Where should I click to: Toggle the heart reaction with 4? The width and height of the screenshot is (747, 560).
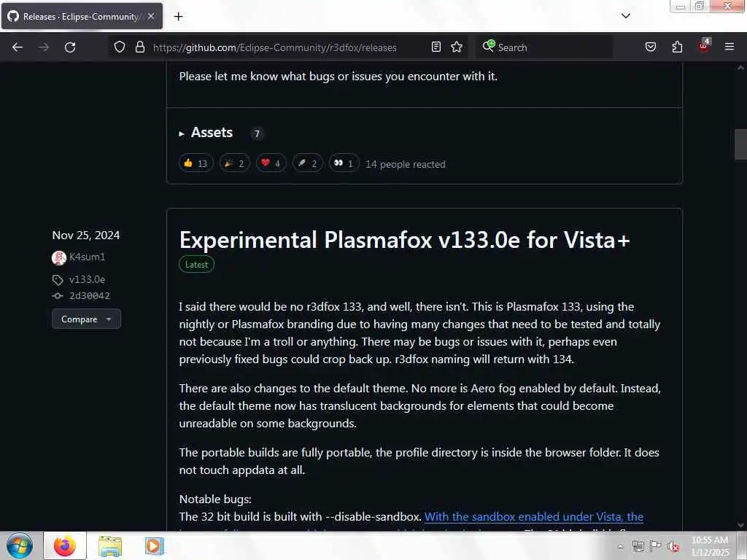pos(271,163)
